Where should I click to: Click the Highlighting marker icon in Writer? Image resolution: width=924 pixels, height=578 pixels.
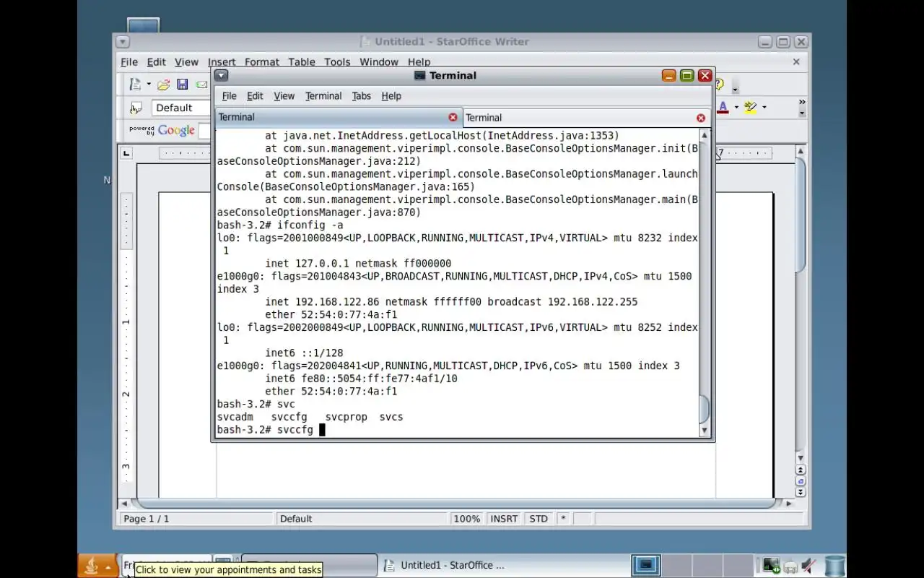751,107
